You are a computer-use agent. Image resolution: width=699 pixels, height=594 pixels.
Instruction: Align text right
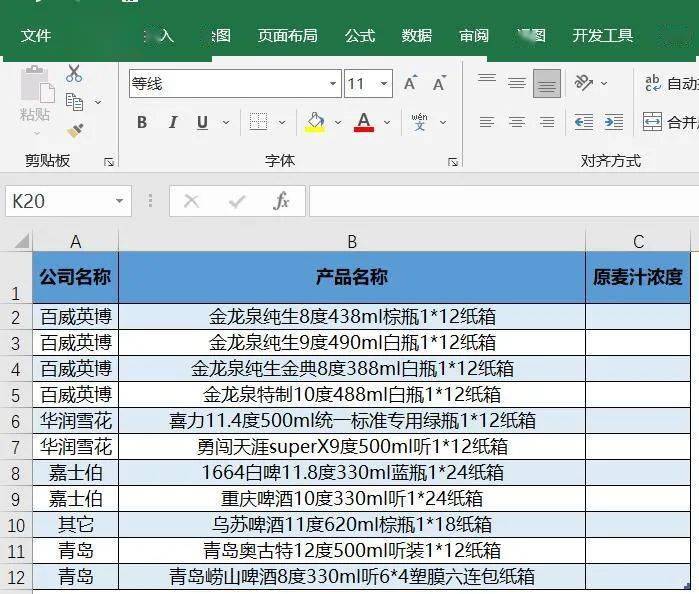tap(547, 122)
